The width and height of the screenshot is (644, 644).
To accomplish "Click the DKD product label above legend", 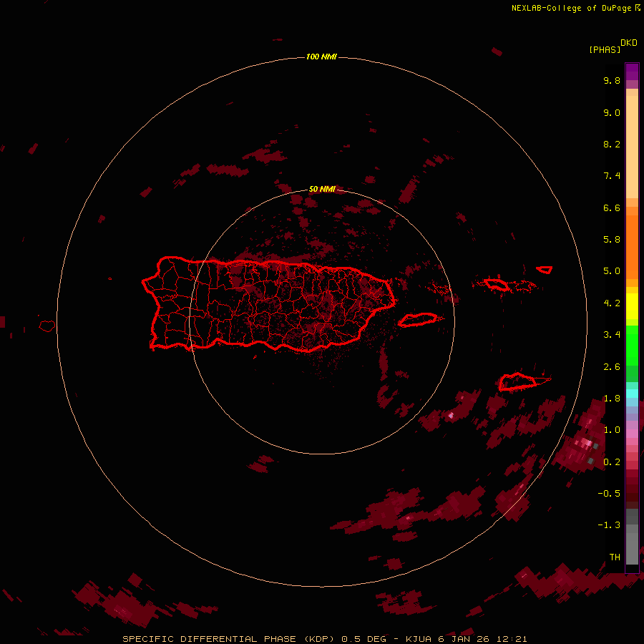I will pos(629,43).
